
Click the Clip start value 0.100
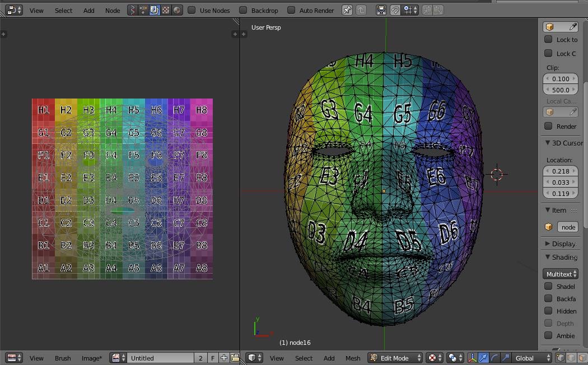tap(561, 79)
